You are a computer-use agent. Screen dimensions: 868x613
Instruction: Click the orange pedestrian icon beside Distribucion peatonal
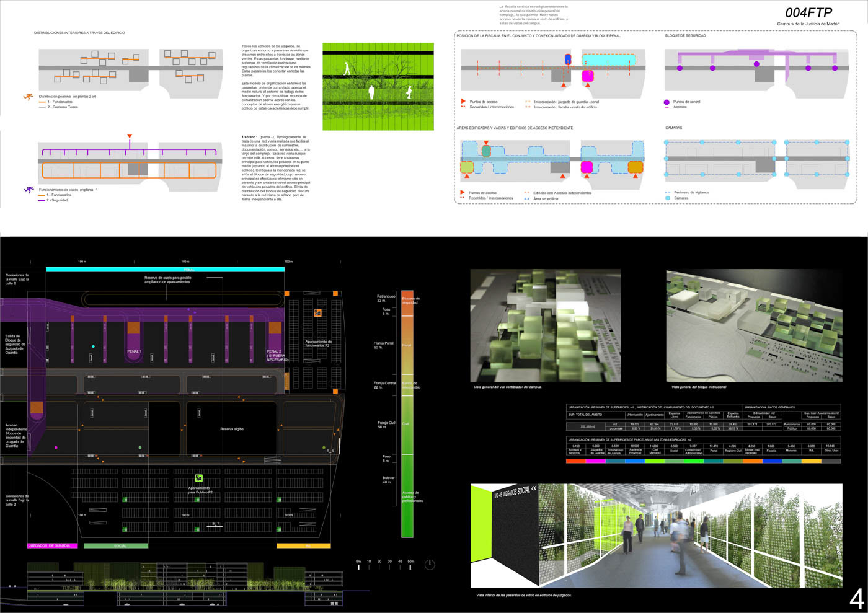coord(28,97)
